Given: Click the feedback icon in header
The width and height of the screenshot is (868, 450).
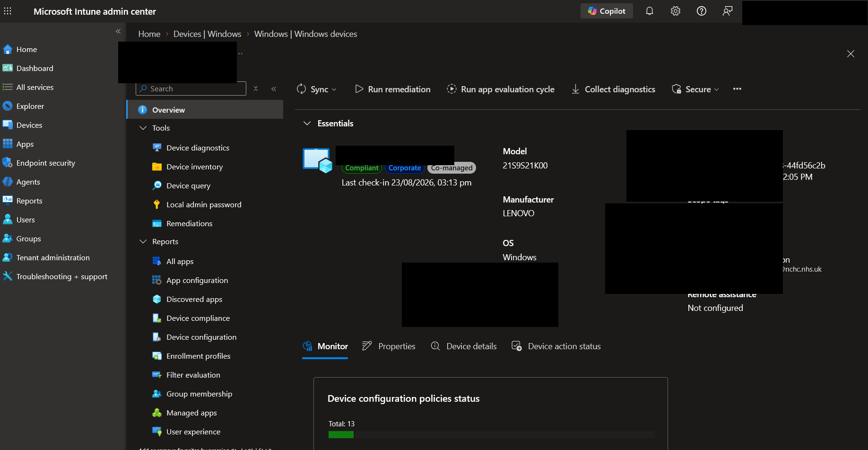Looking at the screenshot, I should (x=728, y=11).
